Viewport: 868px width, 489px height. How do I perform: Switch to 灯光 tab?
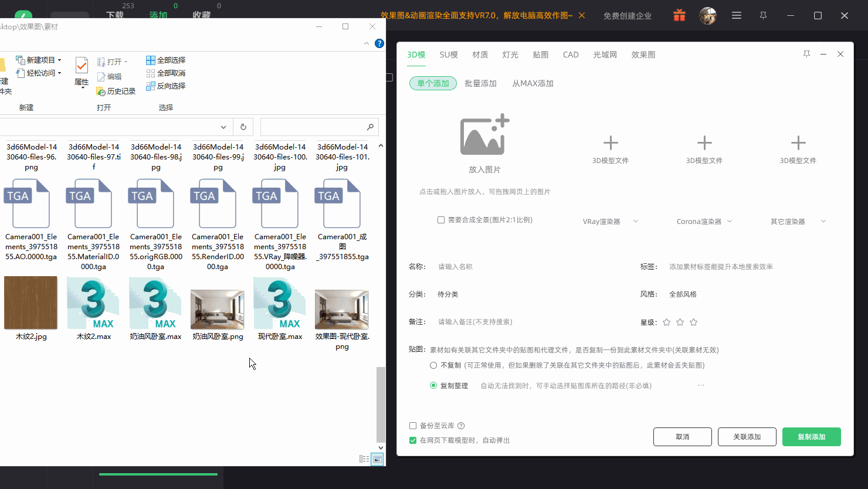tap(510, 55)
